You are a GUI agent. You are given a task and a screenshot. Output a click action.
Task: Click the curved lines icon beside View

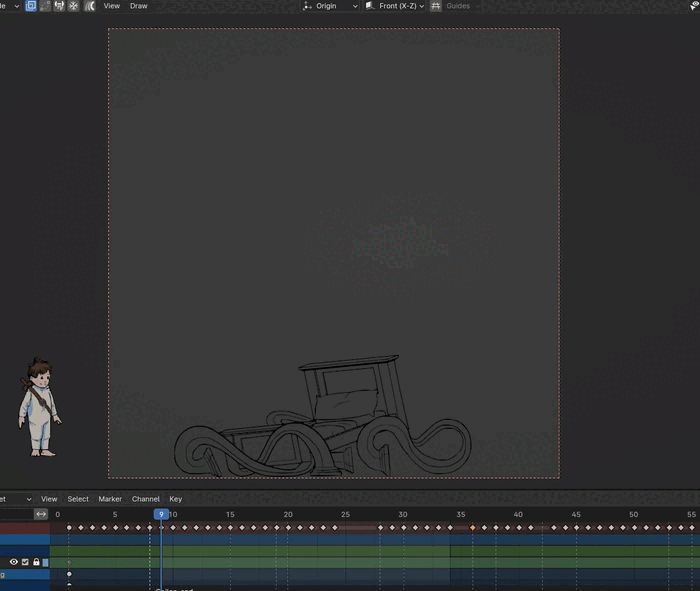coord(90,6)
